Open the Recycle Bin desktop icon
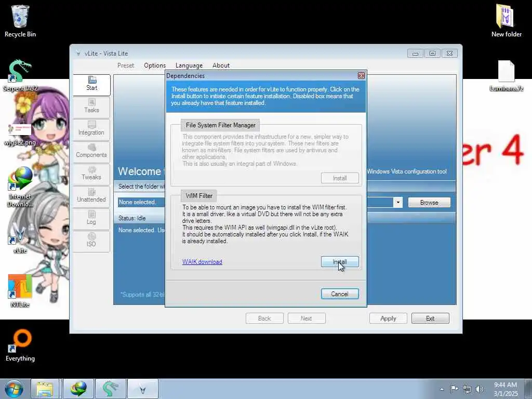 pyautogui.click(x=20, y=21)
